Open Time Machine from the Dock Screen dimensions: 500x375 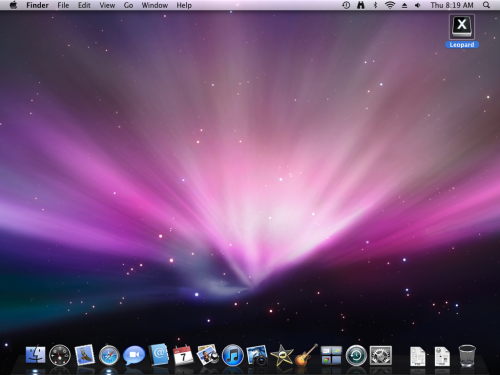click(x=356, y=355)
